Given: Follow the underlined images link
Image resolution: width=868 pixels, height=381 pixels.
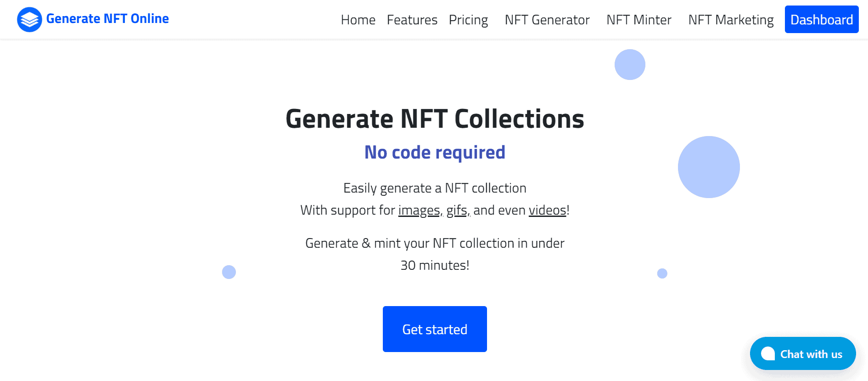Looking at the screenshot, I should tap(419, 210).
